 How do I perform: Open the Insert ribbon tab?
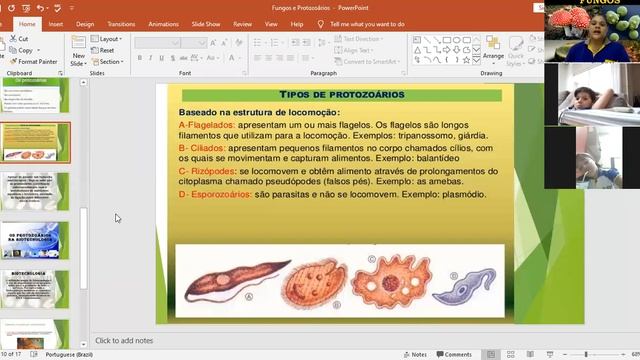56,24
